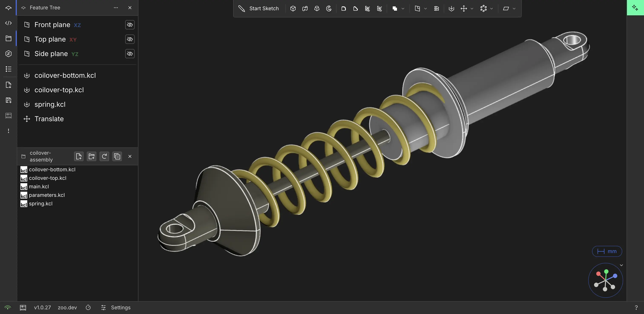Expand the view gizmo options chevron
Screen dimensions: 644x314
click(x=621, y=265)
